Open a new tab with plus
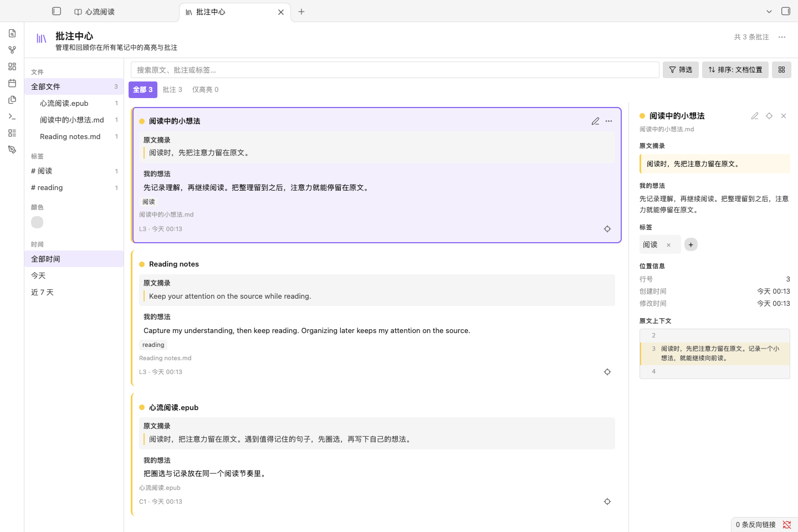798x532 pixels. coord(301,12)
